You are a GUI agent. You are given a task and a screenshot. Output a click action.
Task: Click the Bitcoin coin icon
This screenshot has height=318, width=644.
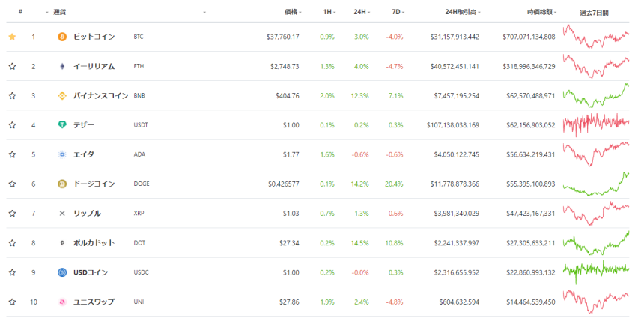[62, 37]
